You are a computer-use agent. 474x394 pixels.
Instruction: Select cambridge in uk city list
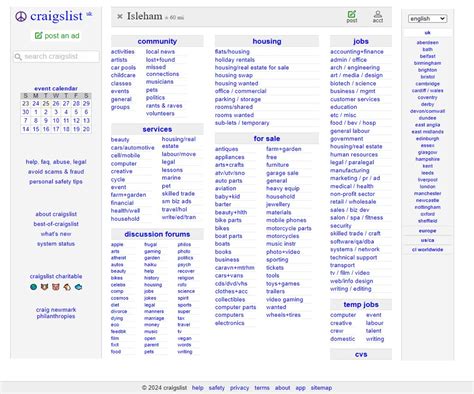[427, 84]
